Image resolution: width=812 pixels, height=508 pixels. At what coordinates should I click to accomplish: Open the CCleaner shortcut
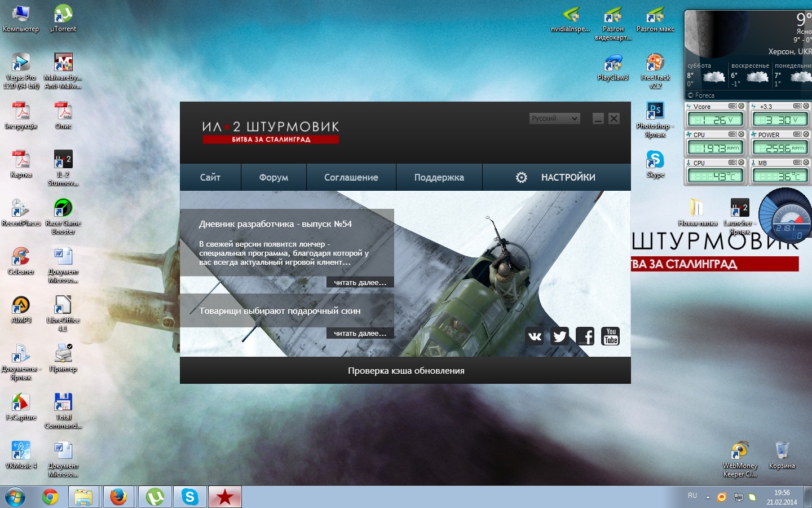[21, 261]
